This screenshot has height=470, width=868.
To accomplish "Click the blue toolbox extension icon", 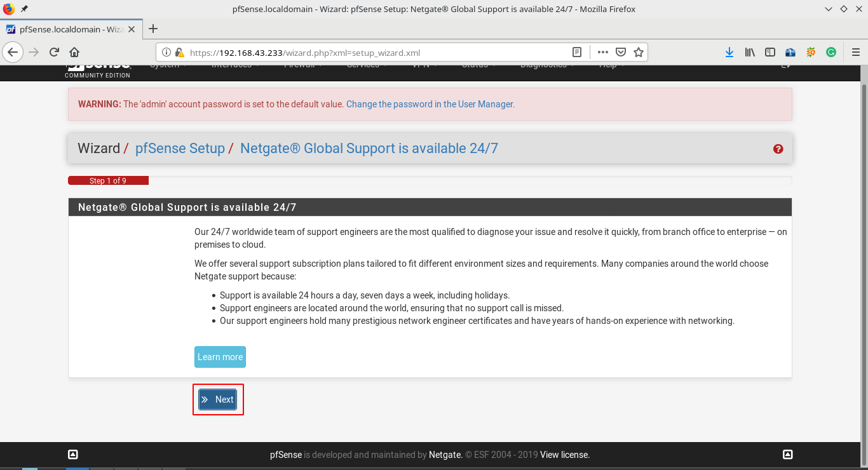I will pyautogui.click(x=790, y=53).
